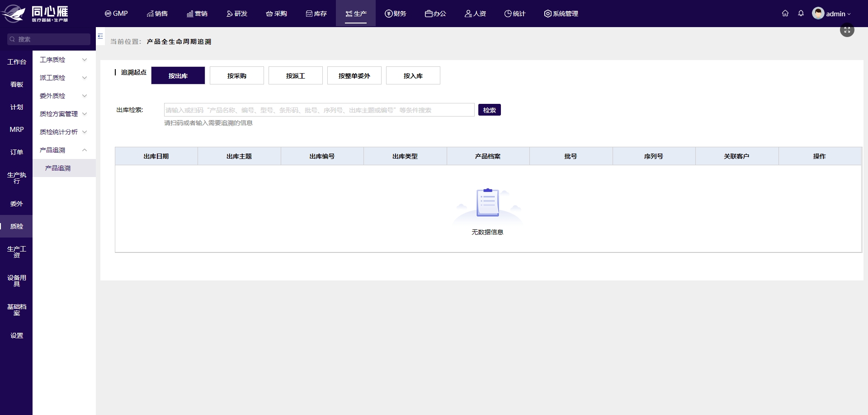Viewport: 868px width, 415px height.
Task: Click the 关联客户 column header
Action: [736, 156]
